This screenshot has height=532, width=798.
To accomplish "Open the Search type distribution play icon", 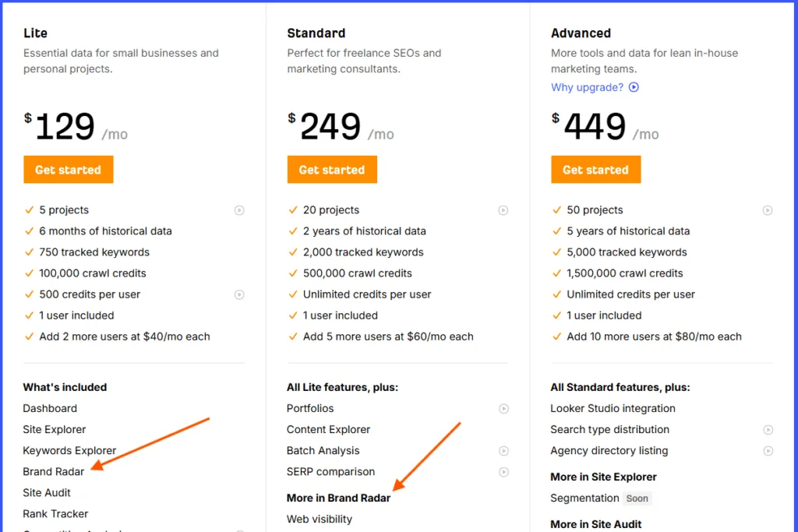I will [x=768, y=429].
